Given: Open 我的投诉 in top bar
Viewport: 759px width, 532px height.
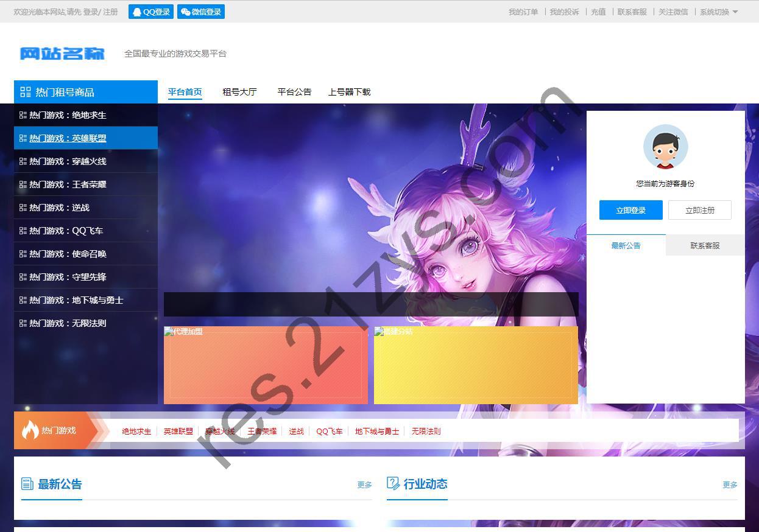Looking at the screenshot, I should click(x=565, y=12).
